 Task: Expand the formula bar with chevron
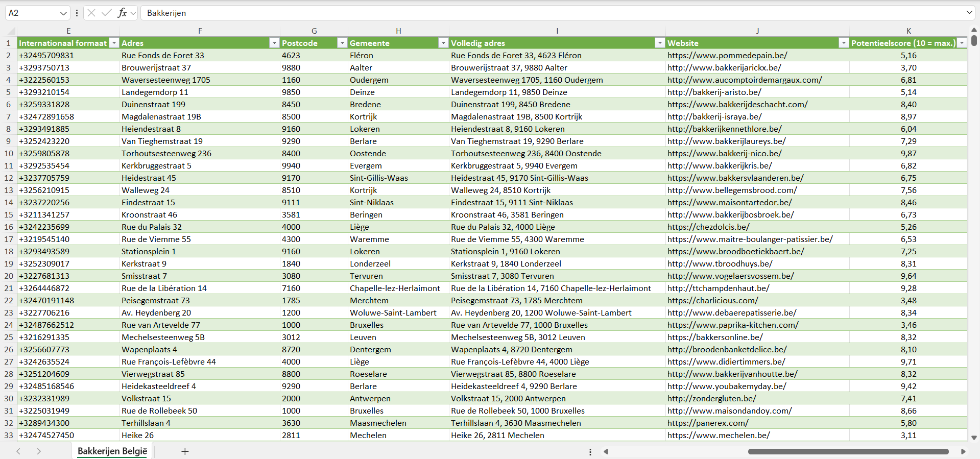click(969, 13)
